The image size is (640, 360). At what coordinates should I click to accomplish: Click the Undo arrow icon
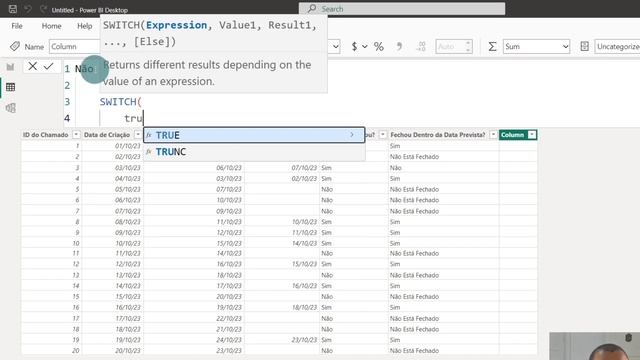[28, 9]
